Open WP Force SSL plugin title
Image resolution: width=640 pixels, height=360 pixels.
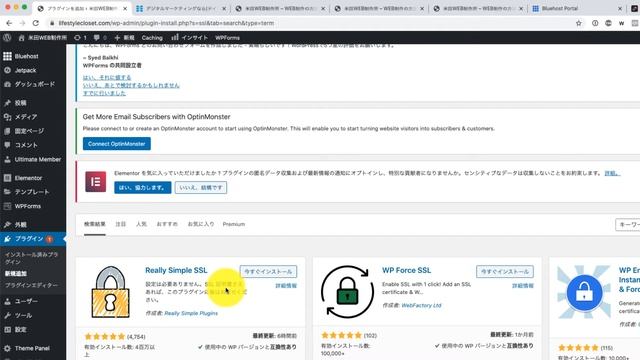point(407,270)
